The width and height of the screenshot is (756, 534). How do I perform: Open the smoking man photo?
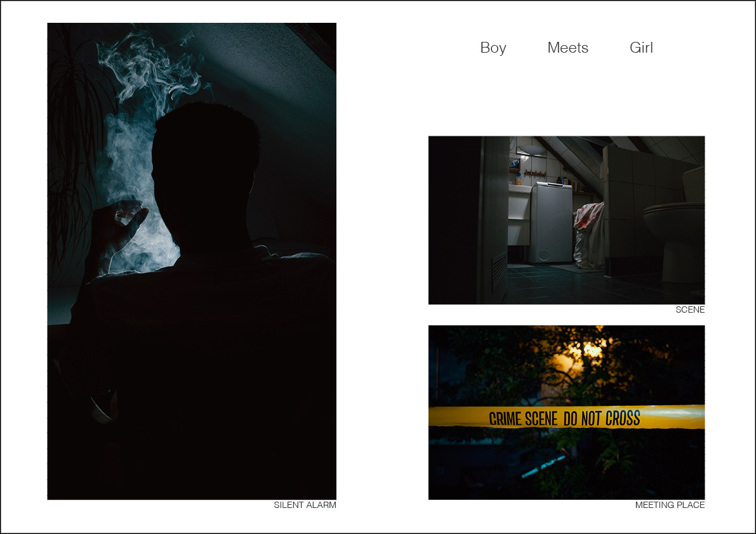[x=192, y=260]
